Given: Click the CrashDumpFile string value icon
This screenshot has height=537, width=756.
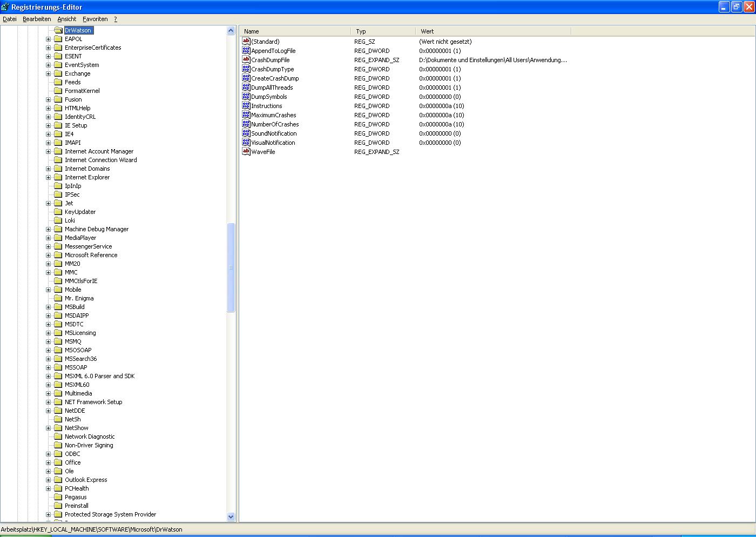Looking at the screenshot, I should (x=246, y=60).
